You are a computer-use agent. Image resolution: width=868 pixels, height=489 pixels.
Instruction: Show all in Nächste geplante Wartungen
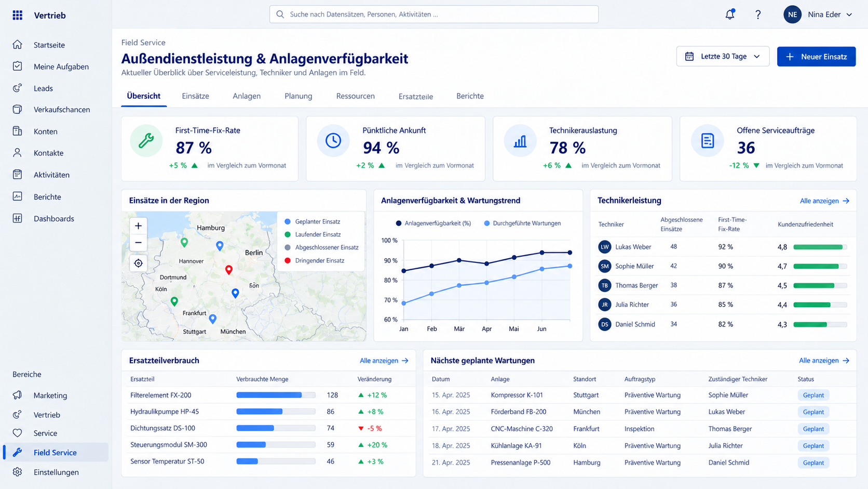point(824,361)
